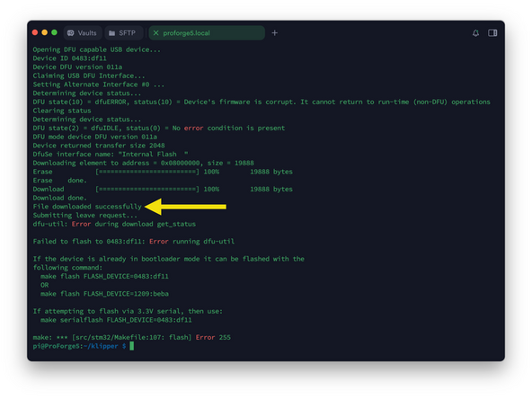Click the Download progress bar line

[x=163, y=189]
